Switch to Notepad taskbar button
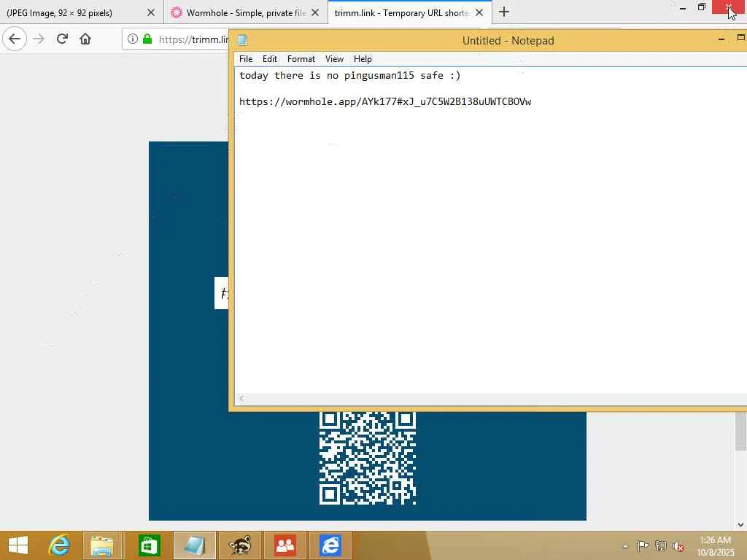Screen dimensions: 747x560 194,545
